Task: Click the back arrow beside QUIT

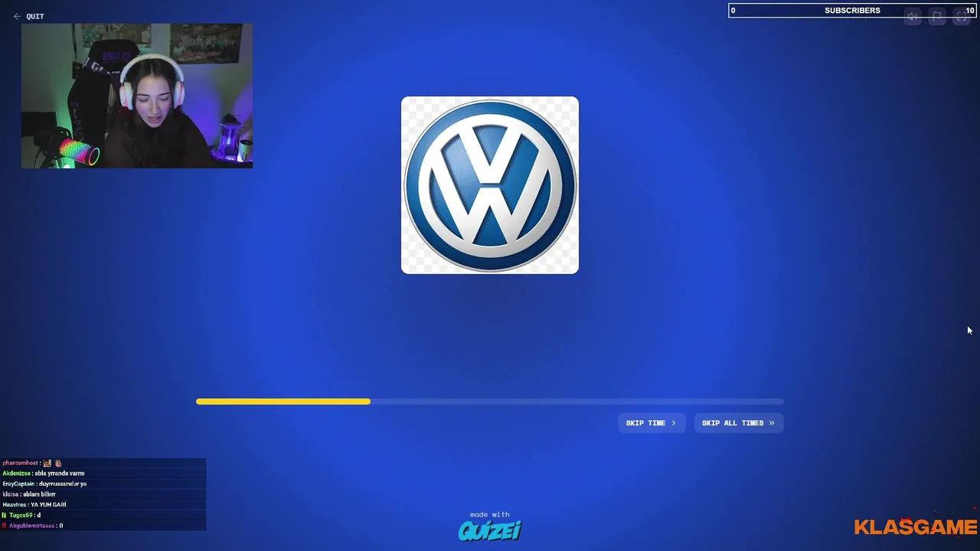Action: 17,16
